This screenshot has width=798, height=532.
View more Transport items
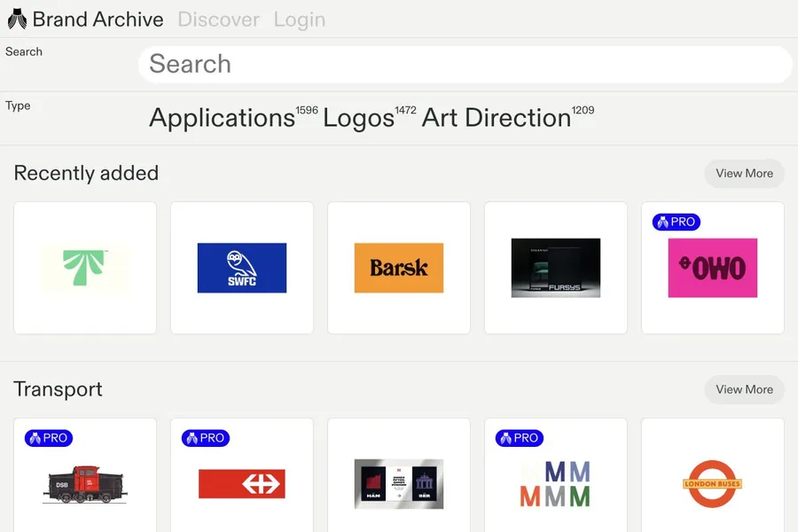click(x=744, y=389)
